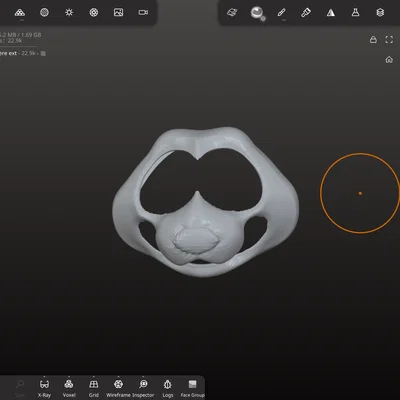Viewport: 400px width, 400px height.
Task: Open the flask settings icon menu
Action: pos(355,13)
